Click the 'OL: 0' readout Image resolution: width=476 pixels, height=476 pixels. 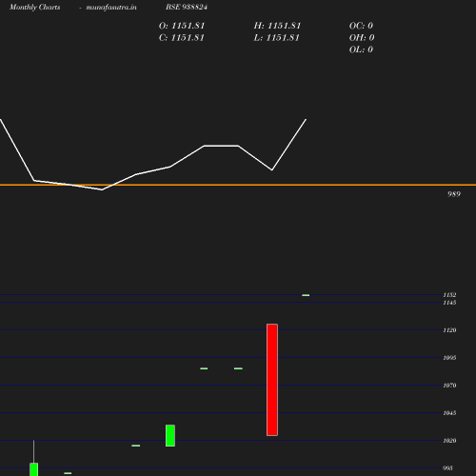click(361, 50)
